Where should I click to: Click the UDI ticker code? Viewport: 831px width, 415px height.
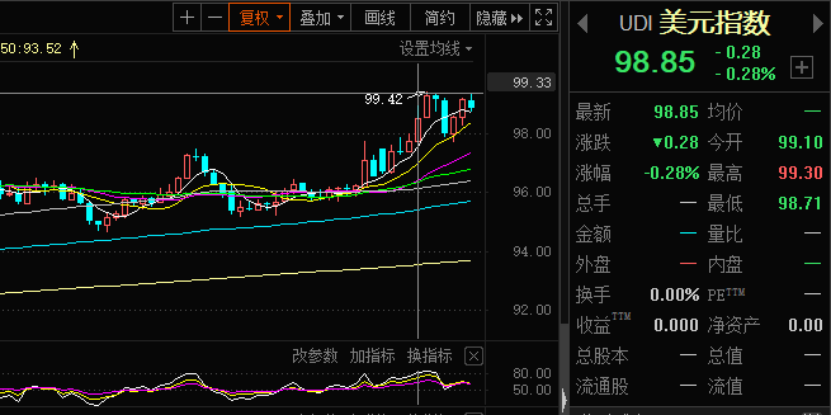[635, 24]
